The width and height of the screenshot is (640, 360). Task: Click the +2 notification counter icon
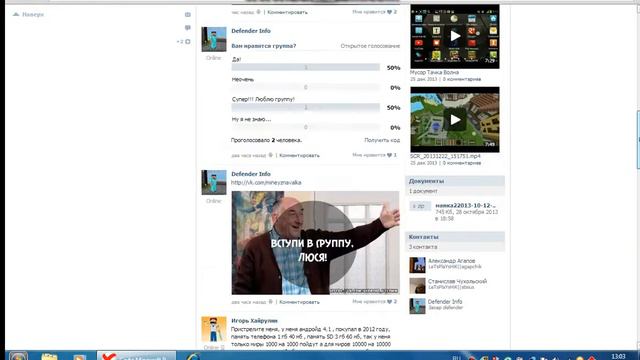(x=184, y=42)
